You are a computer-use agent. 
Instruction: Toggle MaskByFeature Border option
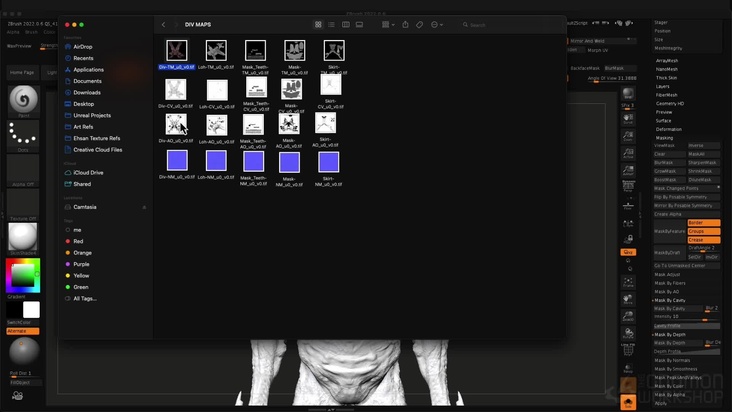[x=704, y=223]
